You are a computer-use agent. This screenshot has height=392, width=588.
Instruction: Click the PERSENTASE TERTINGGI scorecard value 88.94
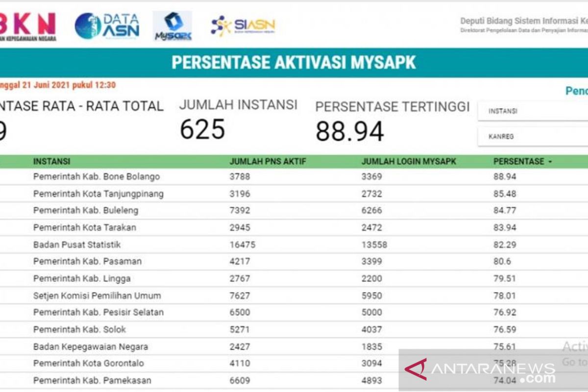[x=350, y=131]
